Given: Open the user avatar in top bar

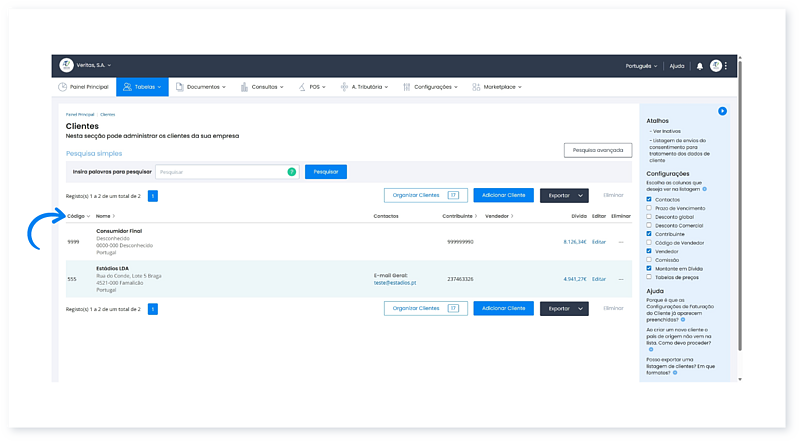Looking at the screenshot, I should tap(715, 66).
